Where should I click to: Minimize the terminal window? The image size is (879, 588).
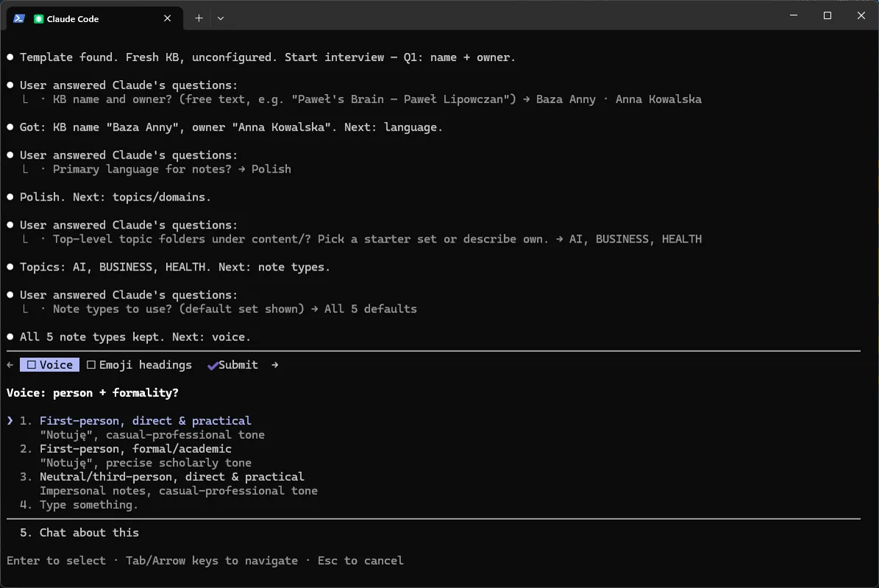click(793, 15)
